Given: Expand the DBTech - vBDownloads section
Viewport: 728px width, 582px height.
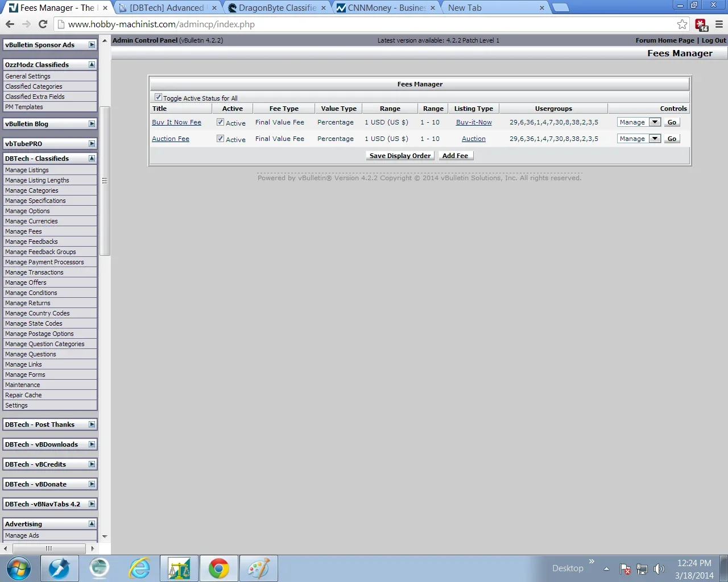Looking at the screenshot, I should 92,444.
